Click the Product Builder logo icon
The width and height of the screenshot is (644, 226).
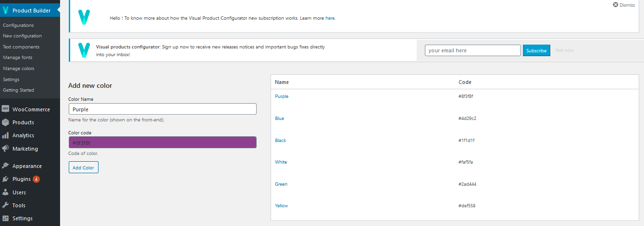click(x=5, y=10)
